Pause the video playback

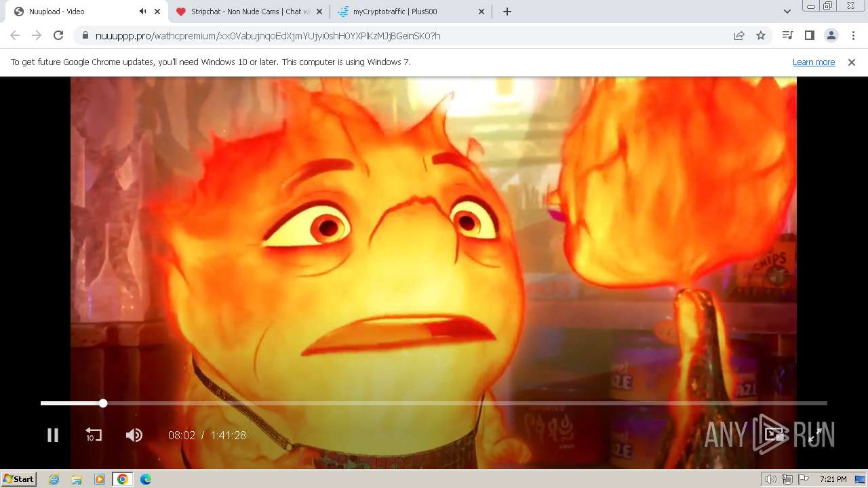(53, 435)
